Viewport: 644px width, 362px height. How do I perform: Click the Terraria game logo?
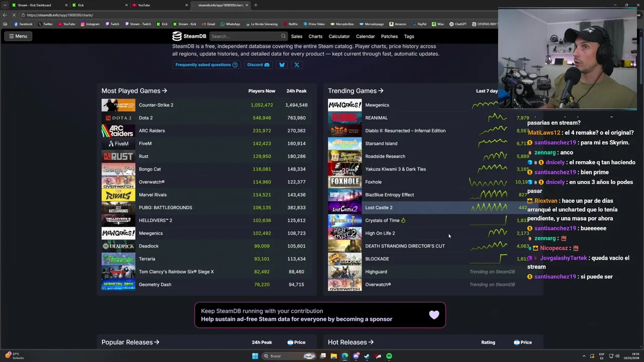[118, 259]
